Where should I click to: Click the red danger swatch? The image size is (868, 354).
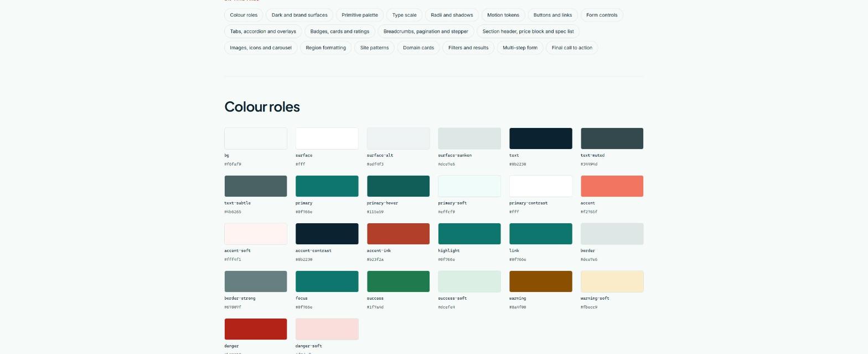click(256, 329)
